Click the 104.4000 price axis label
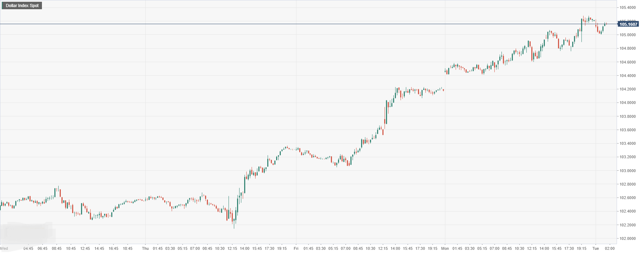The image size is (644, 253). click(628, 76)
